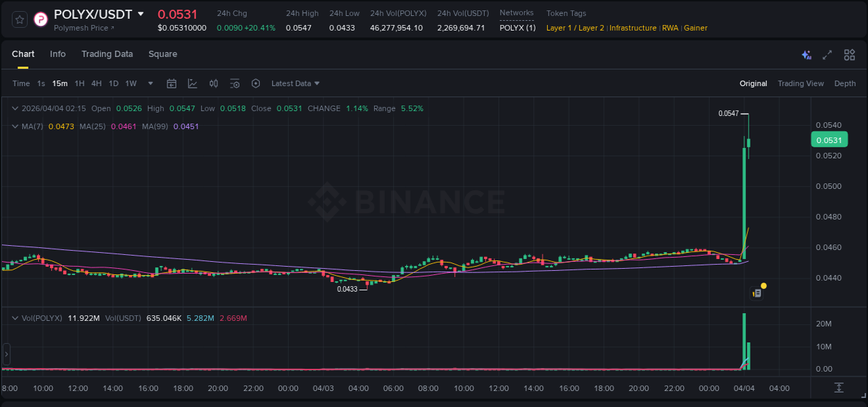Open the indicator settings icon
The height and width of the screenshot is (407, 868).
(x=235, y=83)
